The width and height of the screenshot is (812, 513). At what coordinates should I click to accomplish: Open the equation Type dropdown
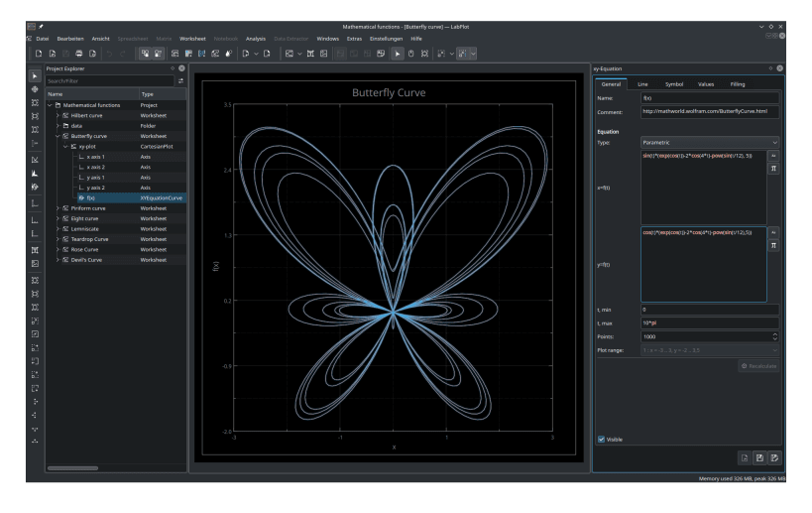[710, 142]
